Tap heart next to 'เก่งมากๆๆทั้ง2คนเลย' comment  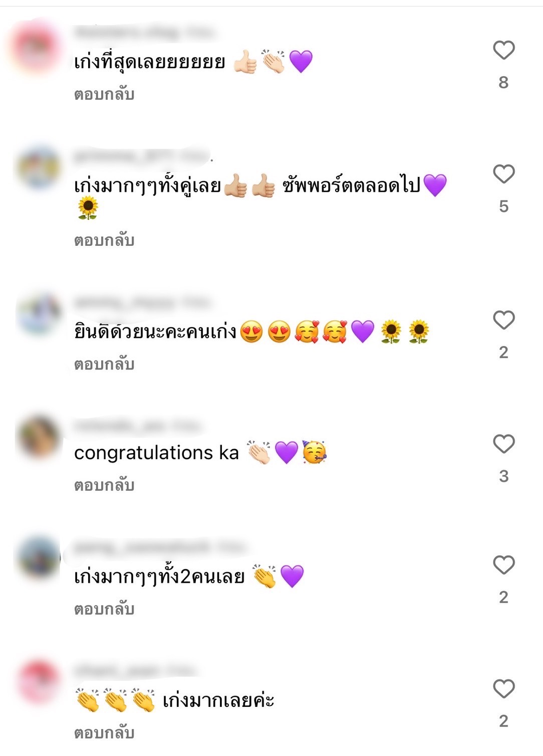pos(503,565)
